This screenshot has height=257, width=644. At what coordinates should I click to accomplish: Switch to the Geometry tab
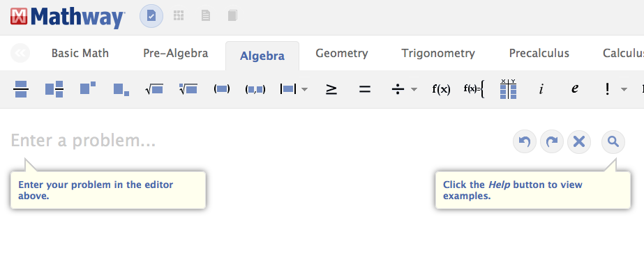click(342, 54)
